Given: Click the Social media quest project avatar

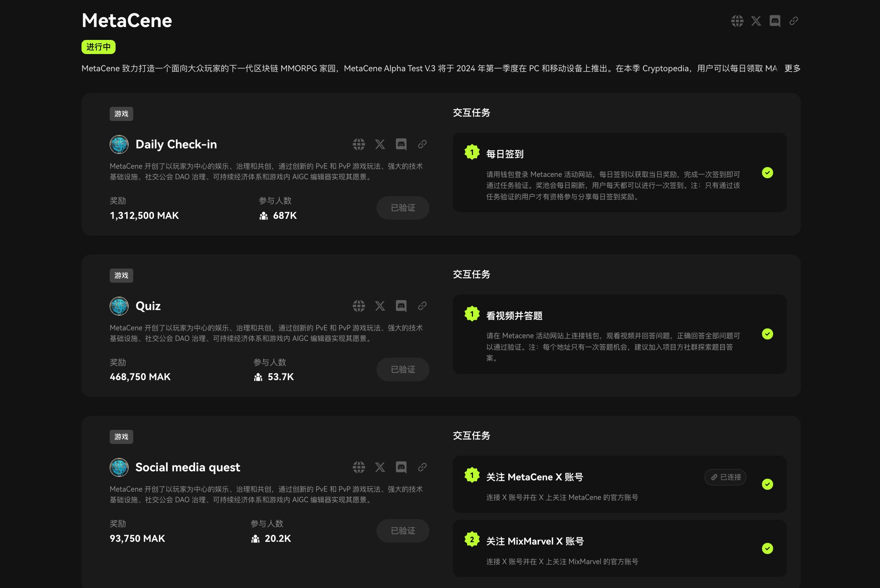Looking at the screenshot, I should click(x=119, y=467).
